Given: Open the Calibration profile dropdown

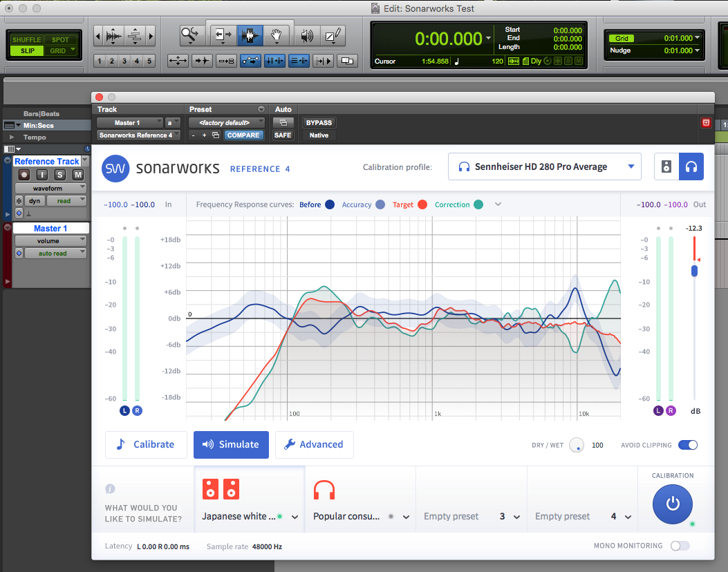Looking at the screenshot, I should coord(544,166).
